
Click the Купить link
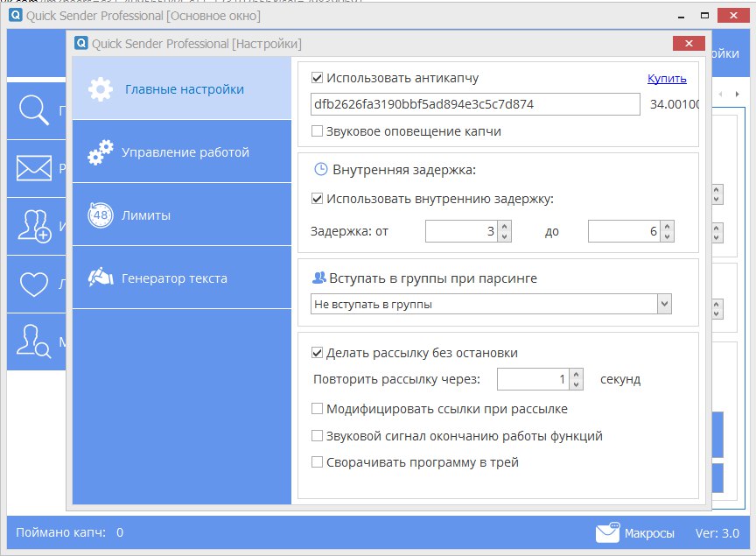click(667, 78)
